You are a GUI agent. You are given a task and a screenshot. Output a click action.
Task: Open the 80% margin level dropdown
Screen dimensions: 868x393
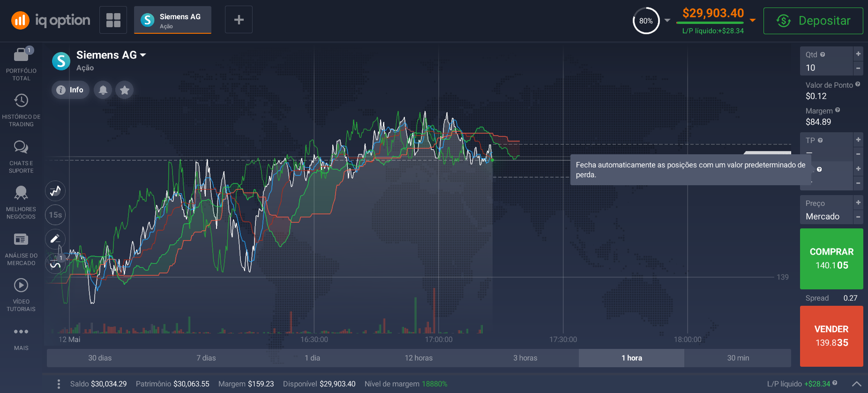click(x=667, y=20)
